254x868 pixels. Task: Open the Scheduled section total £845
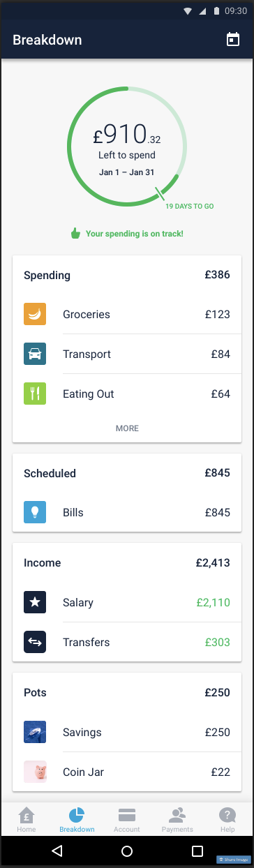(x=217, y=473)
